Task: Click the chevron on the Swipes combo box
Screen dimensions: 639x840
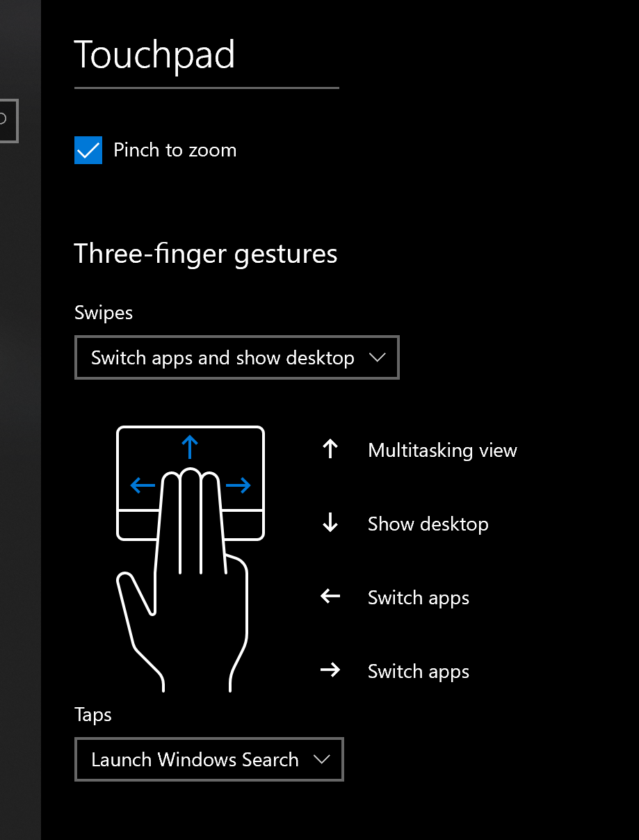Action: tap(378, 357)
